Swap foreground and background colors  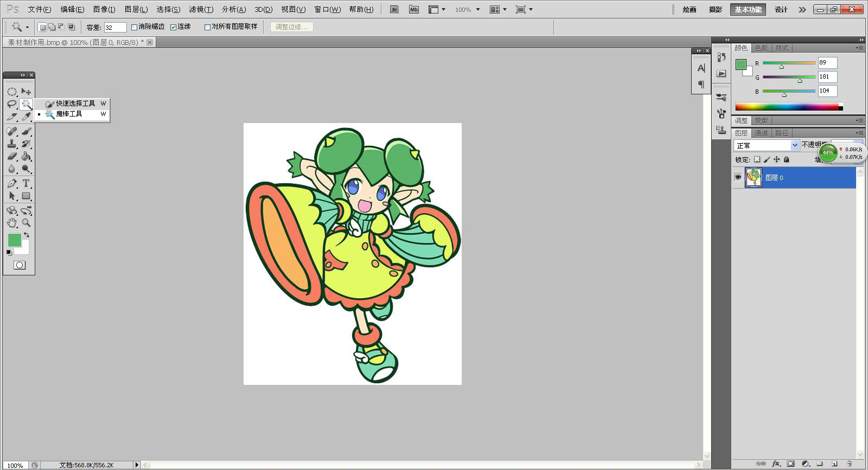tap(27, 235)
